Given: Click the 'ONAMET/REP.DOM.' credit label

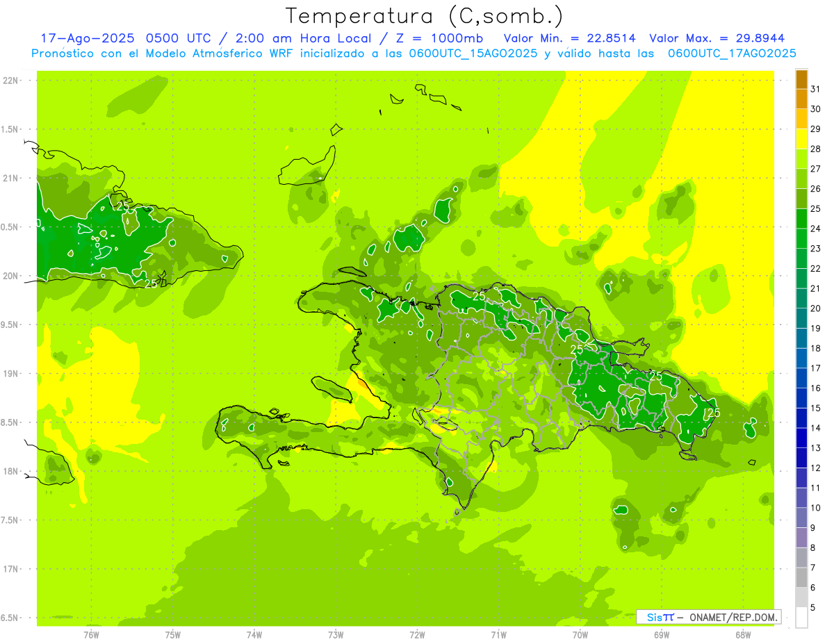Looking at the screenshot, I should [x=734, y=617].
